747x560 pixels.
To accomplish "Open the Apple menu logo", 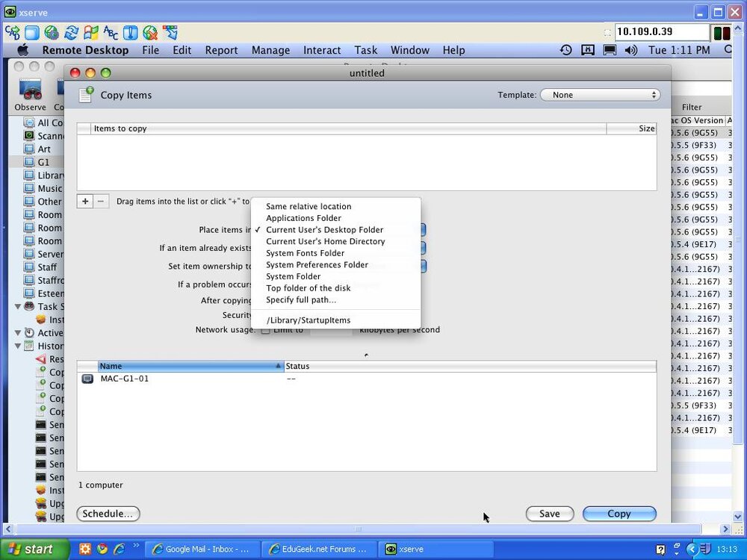I will (22, 50).
